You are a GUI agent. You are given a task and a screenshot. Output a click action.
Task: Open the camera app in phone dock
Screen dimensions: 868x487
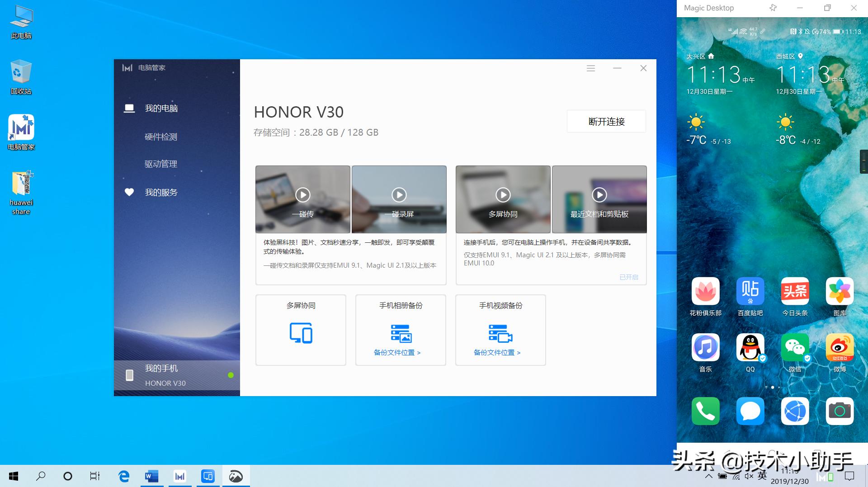coord(840,411)
